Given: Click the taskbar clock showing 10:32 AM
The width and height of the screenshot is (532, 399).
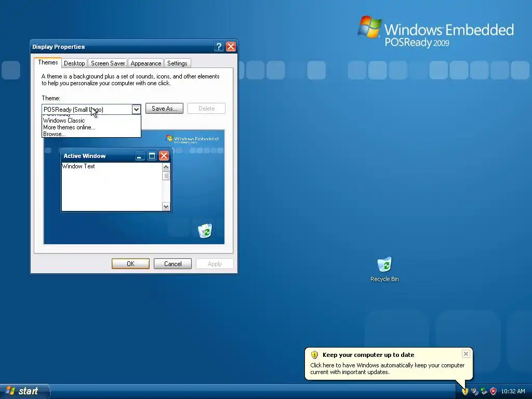Looking at the screenshot, I should (513, 391).
